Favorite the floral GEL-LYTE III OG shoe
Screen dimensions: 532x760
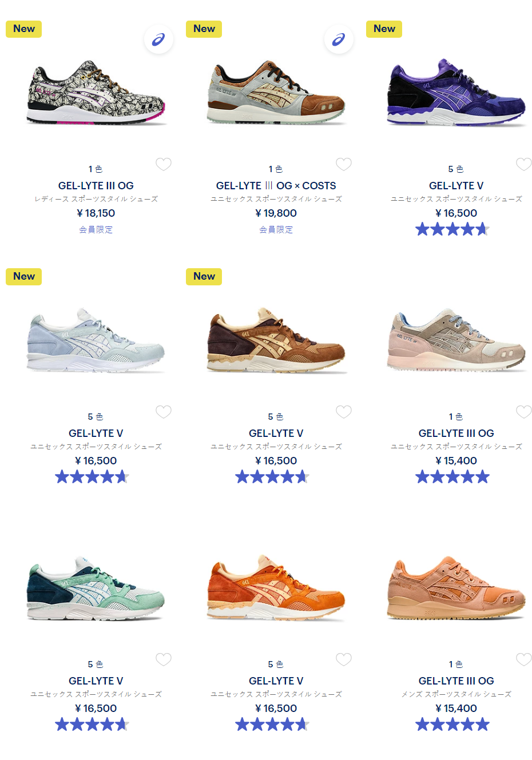164,164
